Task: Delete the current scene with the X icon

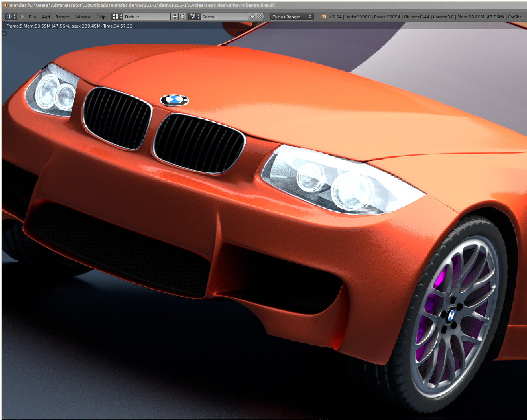Action: click(260, 17)
